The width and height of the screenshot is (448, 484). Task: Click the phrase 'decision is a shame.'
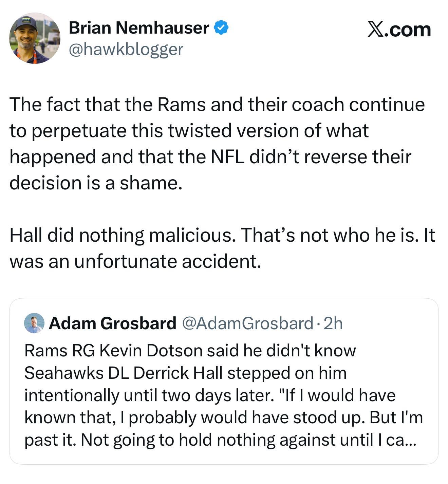[x=96, y=183]
